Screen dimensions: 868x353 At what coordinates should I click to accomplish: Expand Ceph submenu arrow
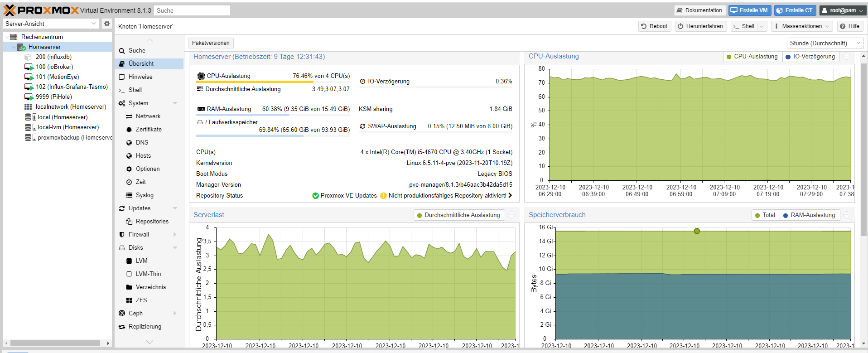(x=175, y=313)
